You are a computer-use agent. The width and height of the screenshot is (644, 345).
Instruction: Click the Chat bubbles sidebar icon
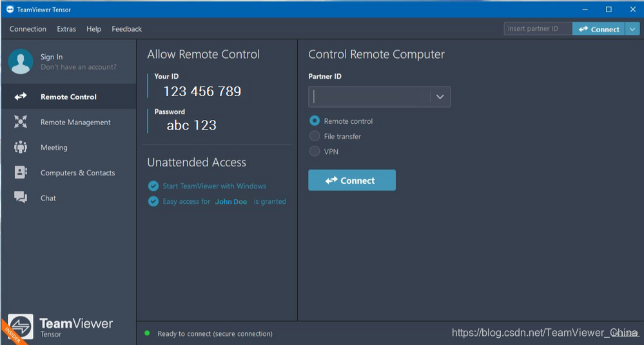[x=21, y=197]
